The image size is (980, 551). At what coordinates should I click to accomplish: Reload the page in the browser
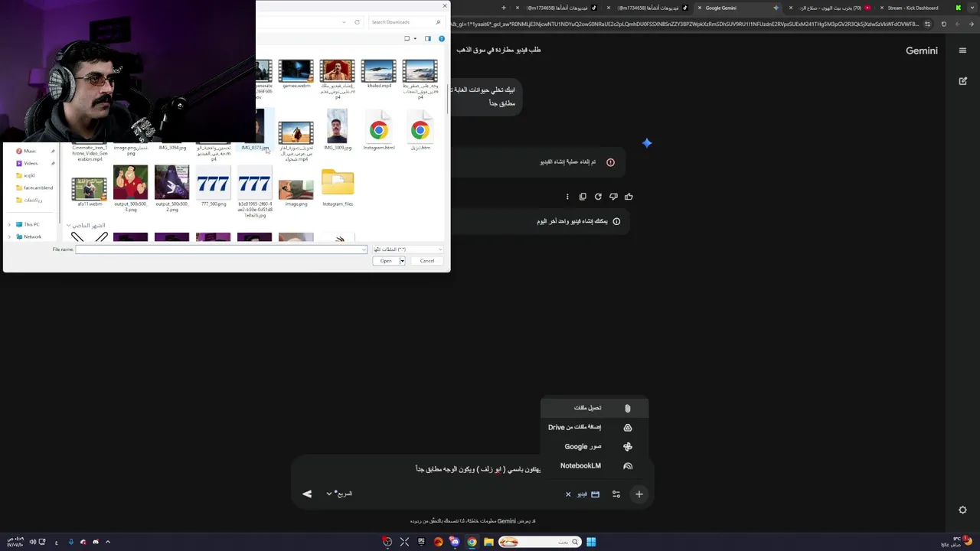(x=943, y=24)
